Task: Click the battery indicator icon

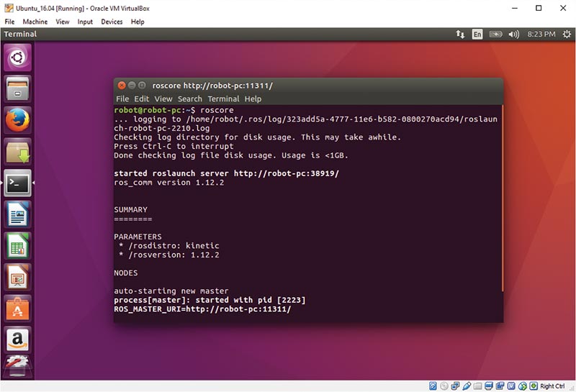Action: (x=495, y=34)
